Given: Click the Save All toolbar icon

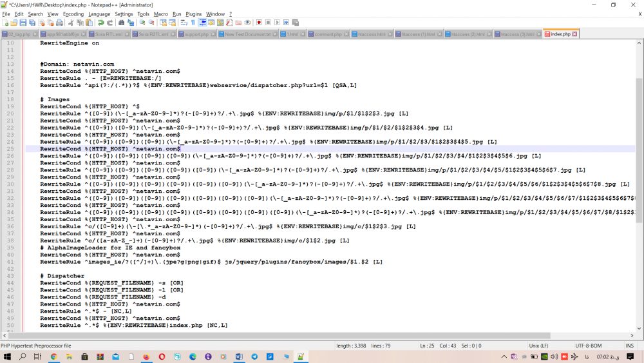Looking at the screenshot, I should tap(32, 23).
